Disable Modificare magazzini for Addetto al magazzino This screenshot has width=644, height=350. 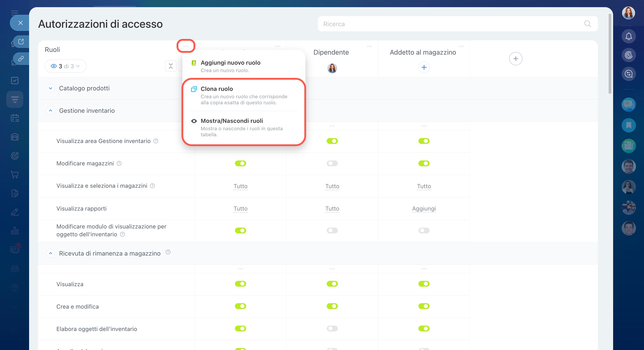click(424, 164)
